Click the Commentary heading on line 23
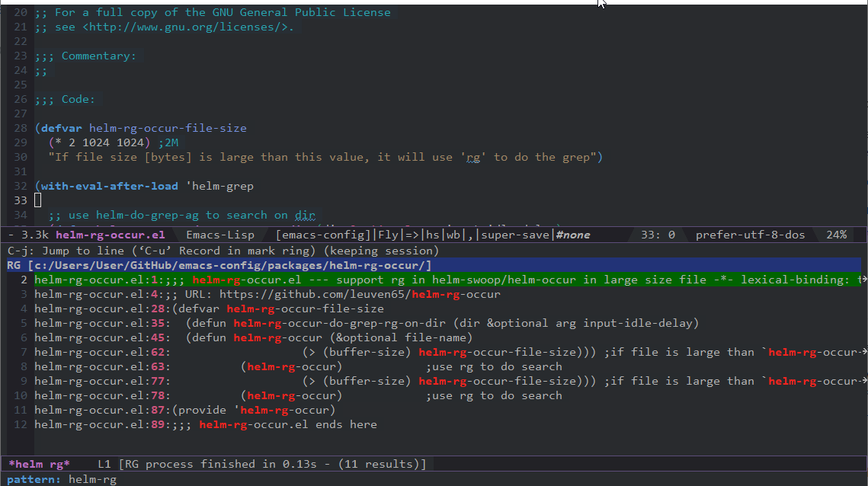868x486 pixels. click(x=98, y=56)
